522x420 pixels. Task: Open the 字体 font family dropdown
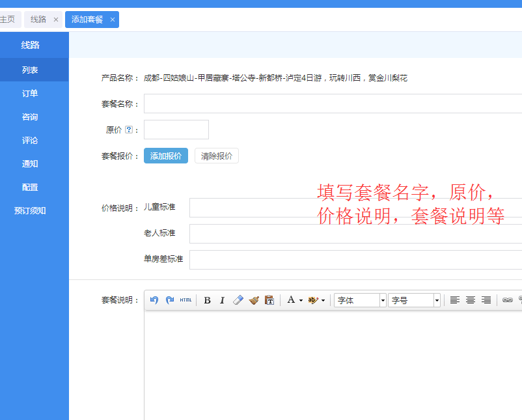tap(358, 300)
